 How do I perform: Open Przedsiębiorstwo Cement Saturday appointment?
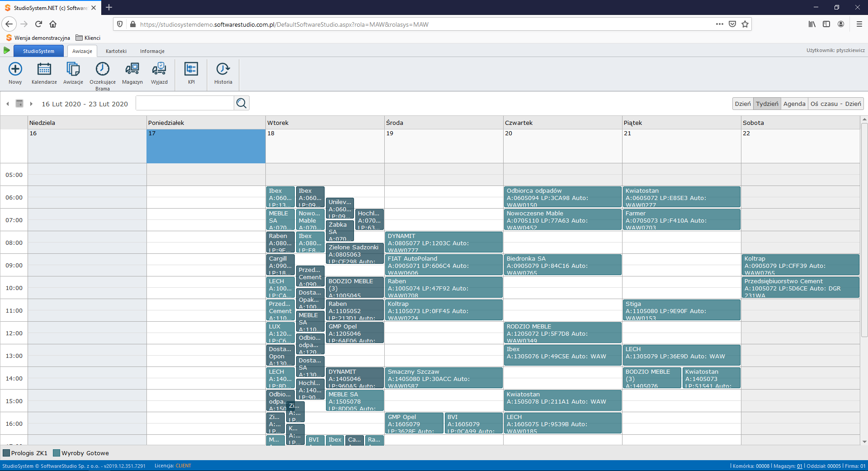(x=800, y=287)
